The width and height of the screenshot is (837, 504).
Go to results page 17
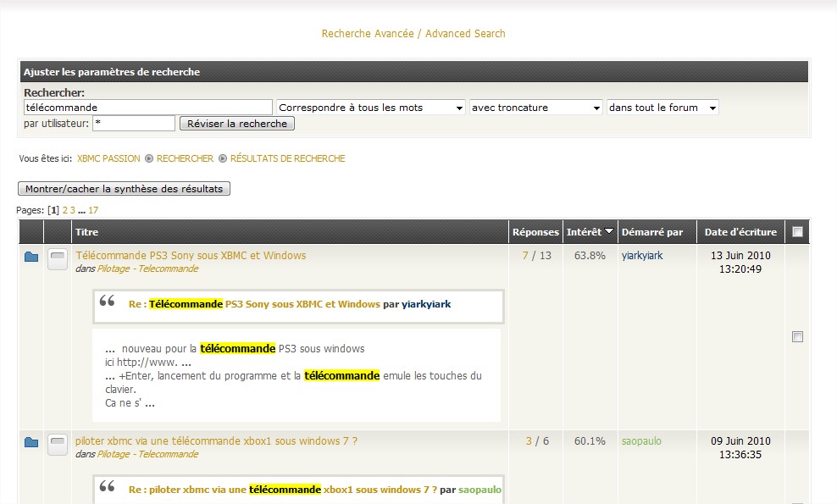pyautogui.click(x=93, y=210)
